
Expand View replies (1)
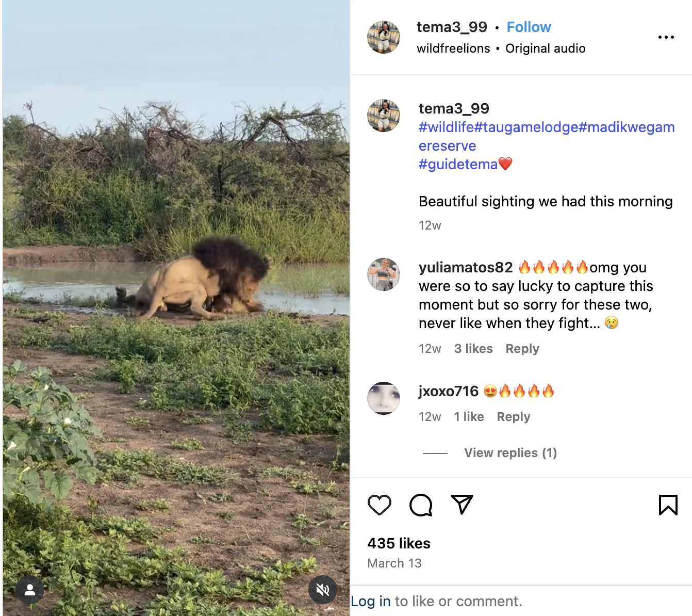coord(510,453)
